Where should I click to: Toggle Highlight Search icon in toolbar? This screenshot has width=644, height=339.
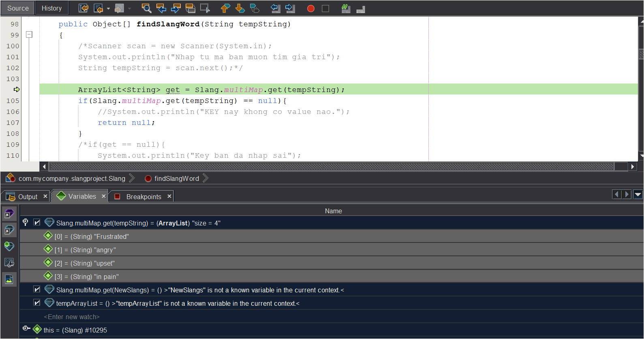pyautogui.click(x=190, y=8)
